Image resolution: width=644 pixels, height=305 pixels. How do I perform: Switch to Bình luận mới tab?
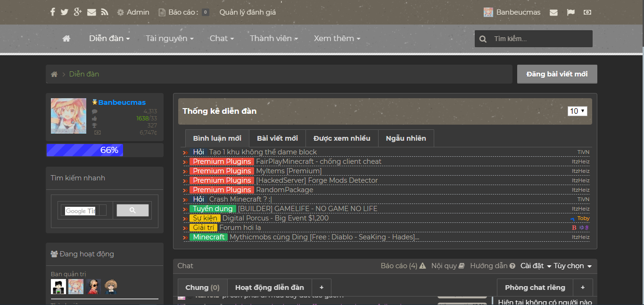217,138
